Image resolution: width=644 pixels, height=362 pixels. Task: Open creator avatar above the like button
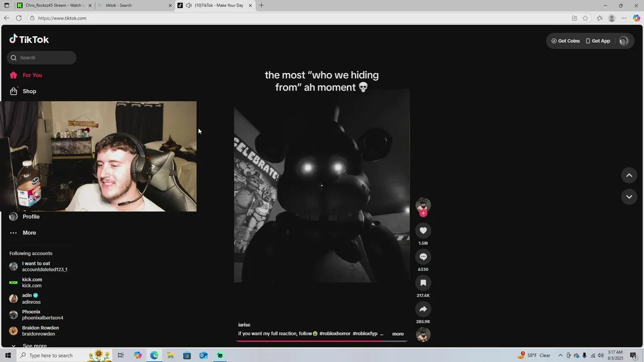point(423,205)
